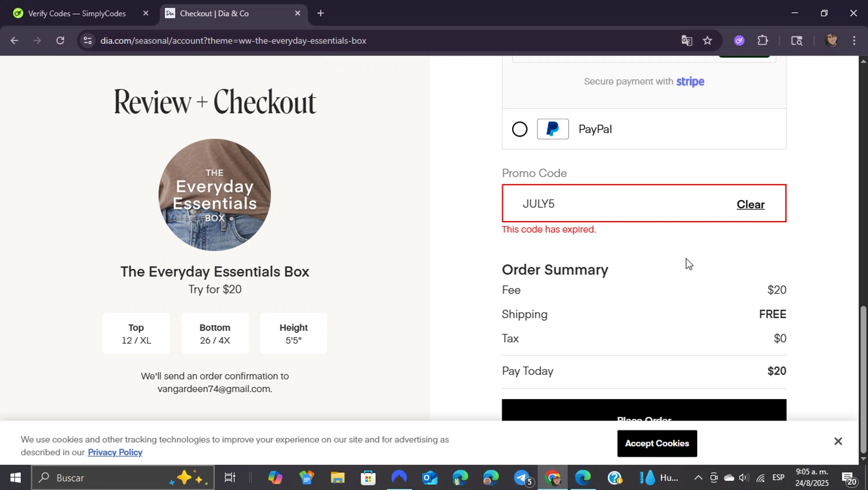The image size is (868, 490).
Task: Click the PayPal payment option label
Action: point(595,129)
